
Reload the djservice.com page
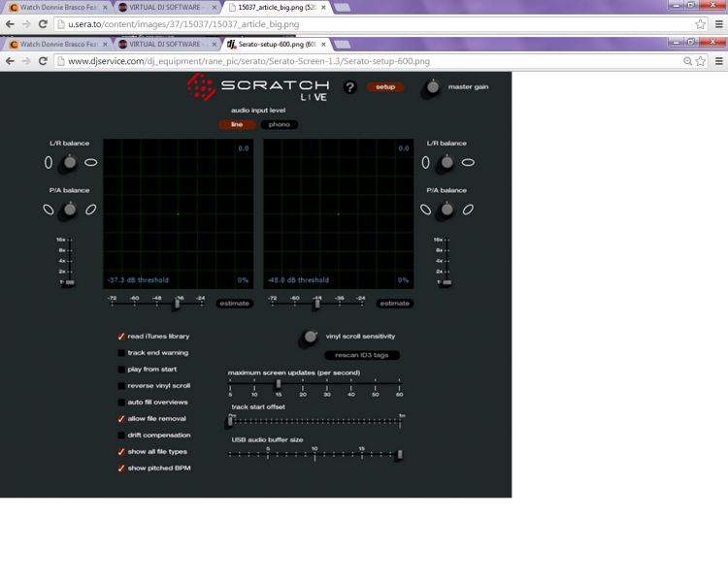(x=43, y=61)
